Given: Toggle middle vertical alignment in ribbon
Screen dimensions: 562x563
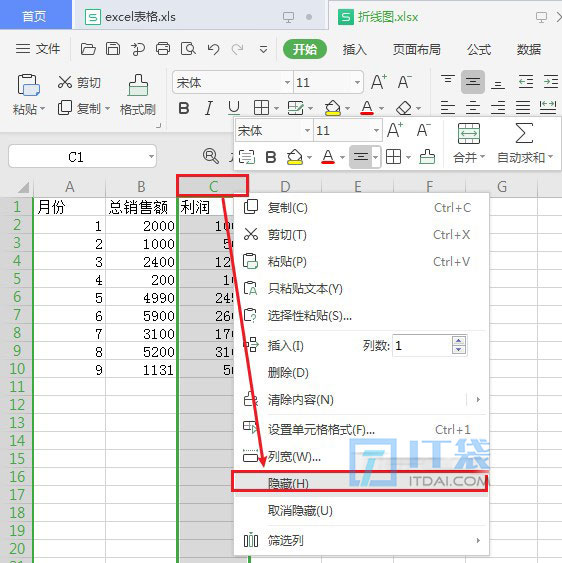Looking at the screenshot, I should pos(473,82).
